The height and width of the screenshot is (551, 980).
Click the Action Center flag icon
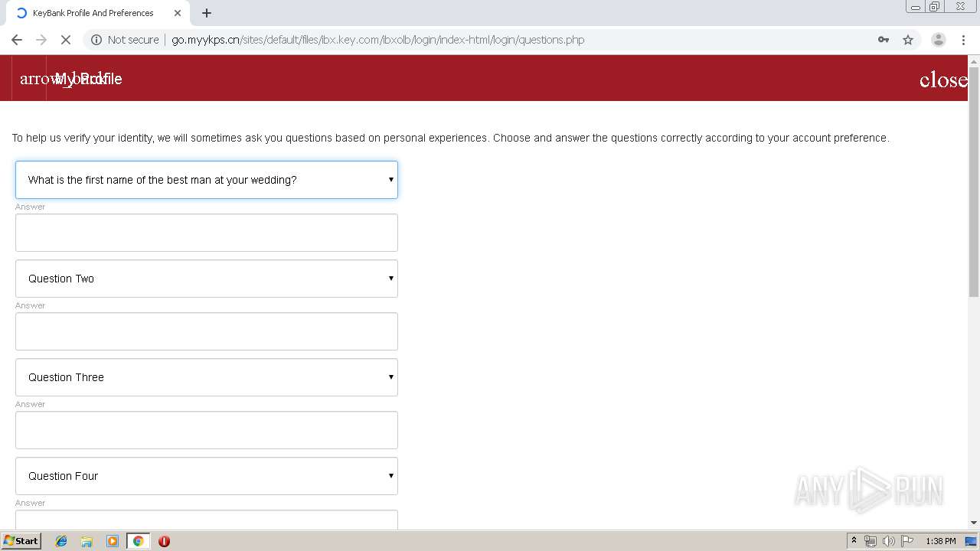click(907, 541)
